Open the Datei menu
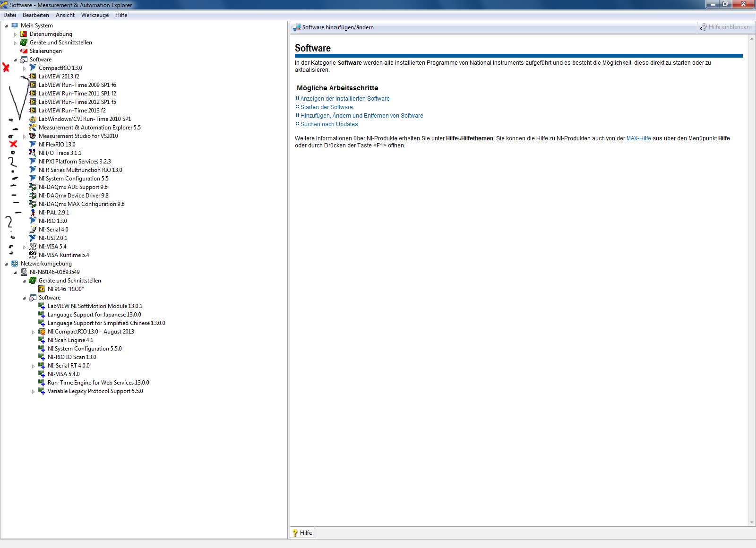 click(x=9, y=15)
